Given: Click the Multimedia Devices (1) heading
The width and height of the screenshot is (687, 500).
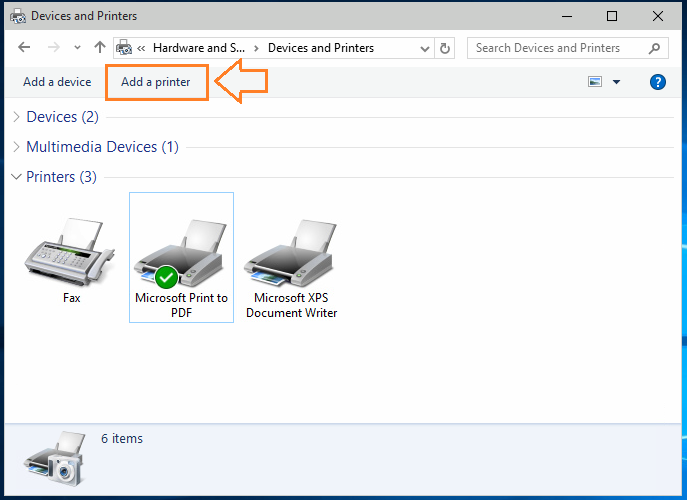Looking at the screenshot, I should point(103,147).
